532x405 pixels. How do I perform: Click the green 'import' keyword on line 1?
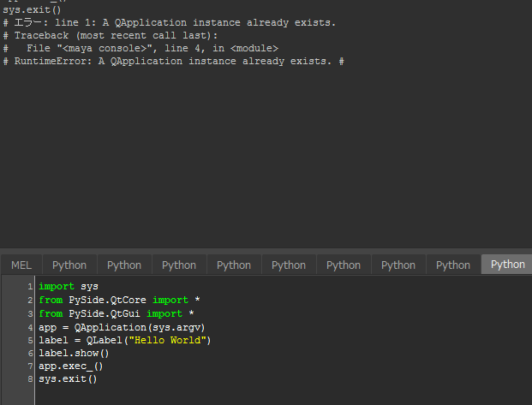57,286
